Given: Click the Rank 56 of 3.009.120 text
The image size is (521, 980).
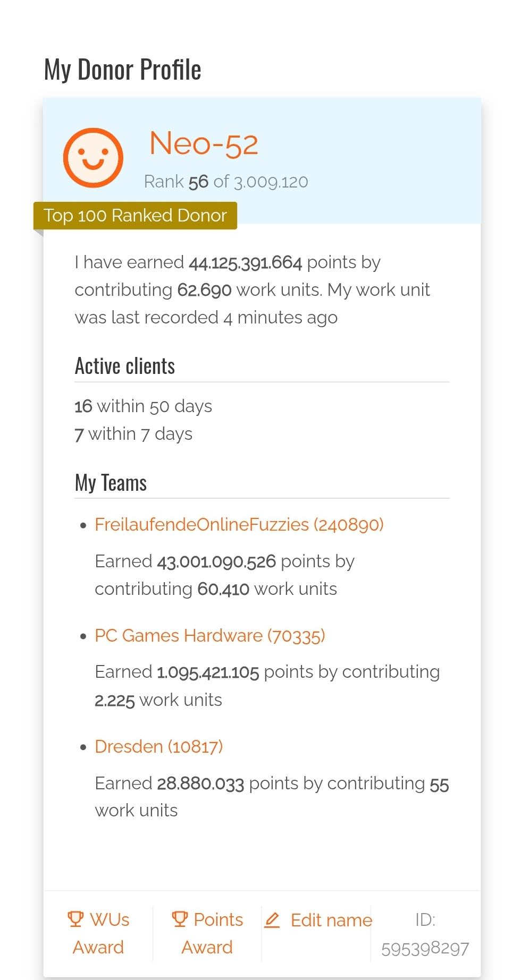Looking at the screenshot, I should (x=226, y=182).
